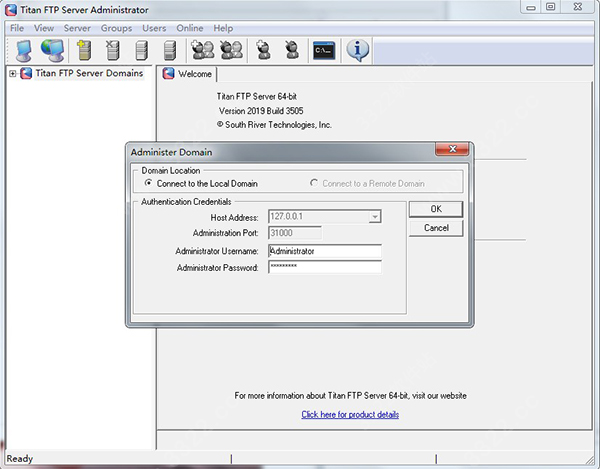Click the add user icon with plus
600x469 pixels.
coord(263,50)
